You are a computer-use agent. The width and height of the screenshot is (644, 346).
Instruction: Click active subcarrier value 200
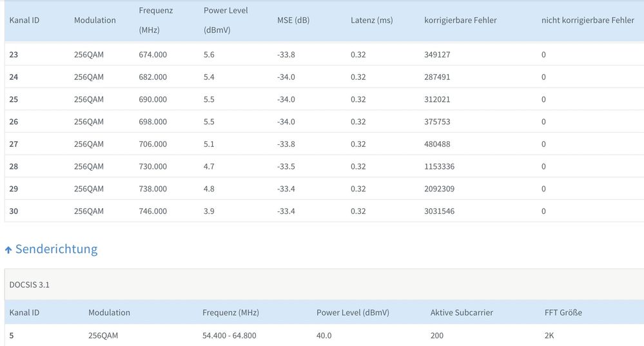[436, 335]
